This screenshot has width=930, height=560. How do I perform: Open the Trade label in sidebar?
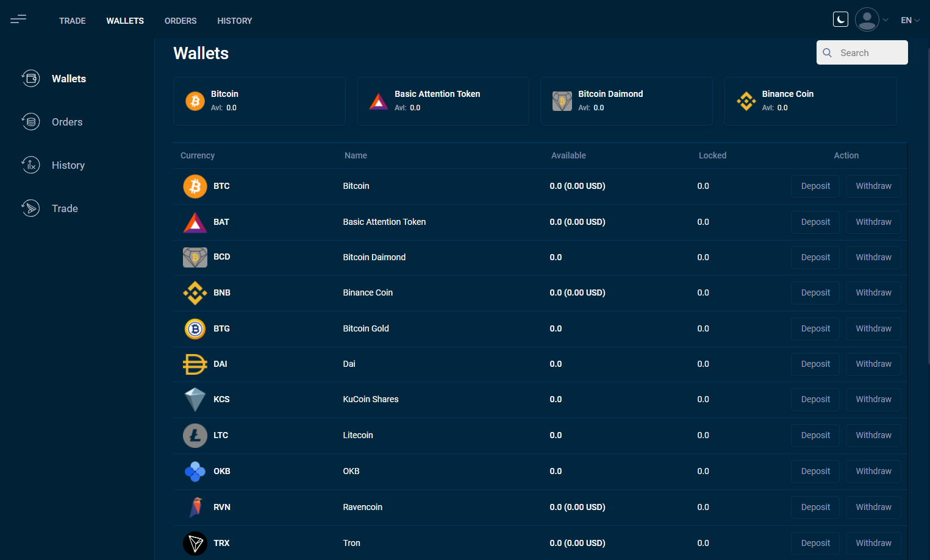coord(65,208)
